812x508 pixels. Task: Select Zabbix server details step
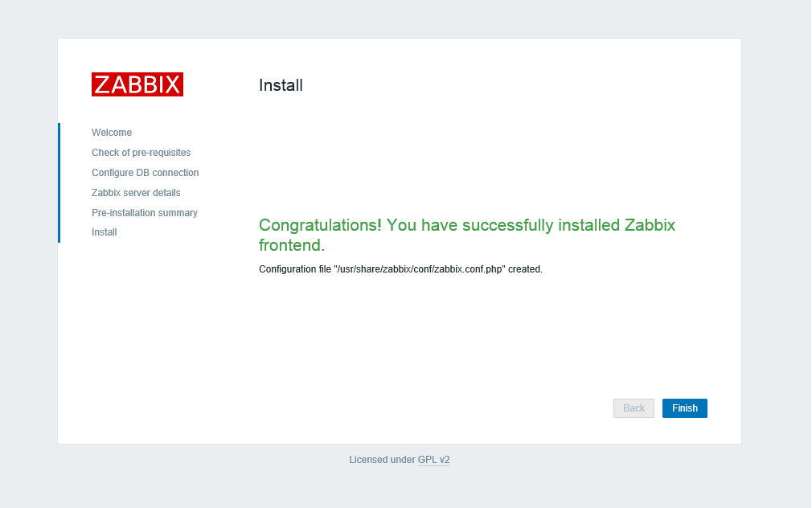(x=136, y=193)
